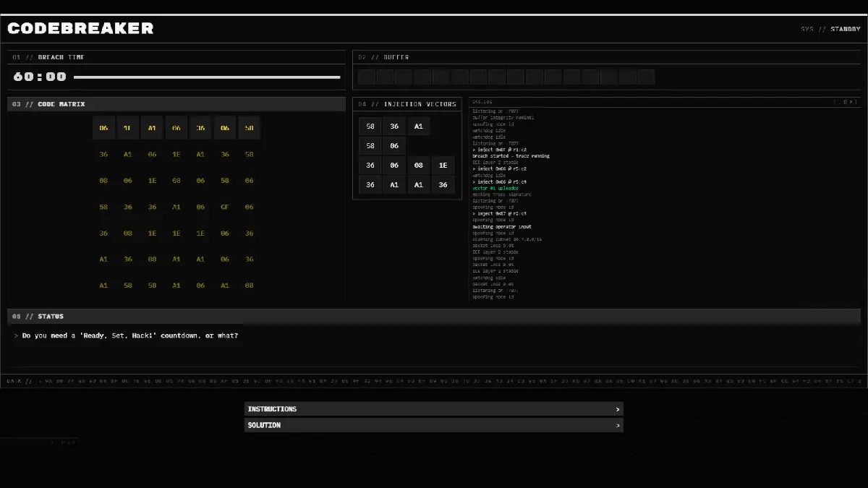
Task: Click 'breach started - trace running' log line
Action: click(511, 155)
